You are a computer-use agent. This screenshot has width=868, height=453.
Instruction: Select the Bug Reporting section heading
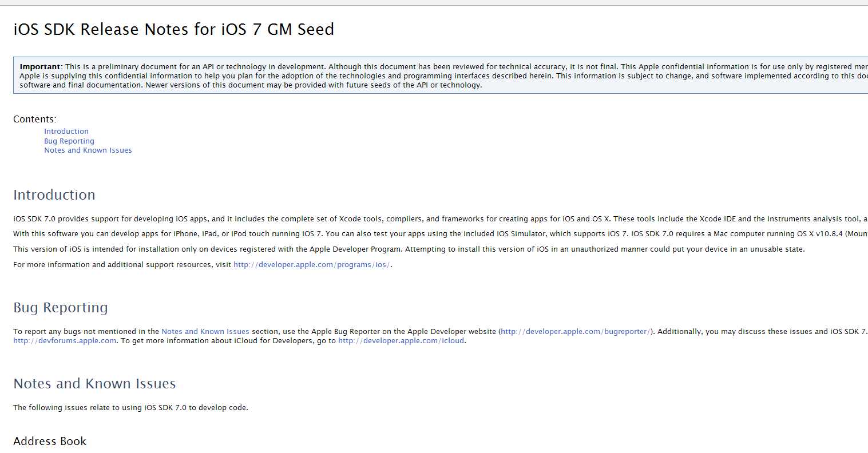[x=61, y=308]
